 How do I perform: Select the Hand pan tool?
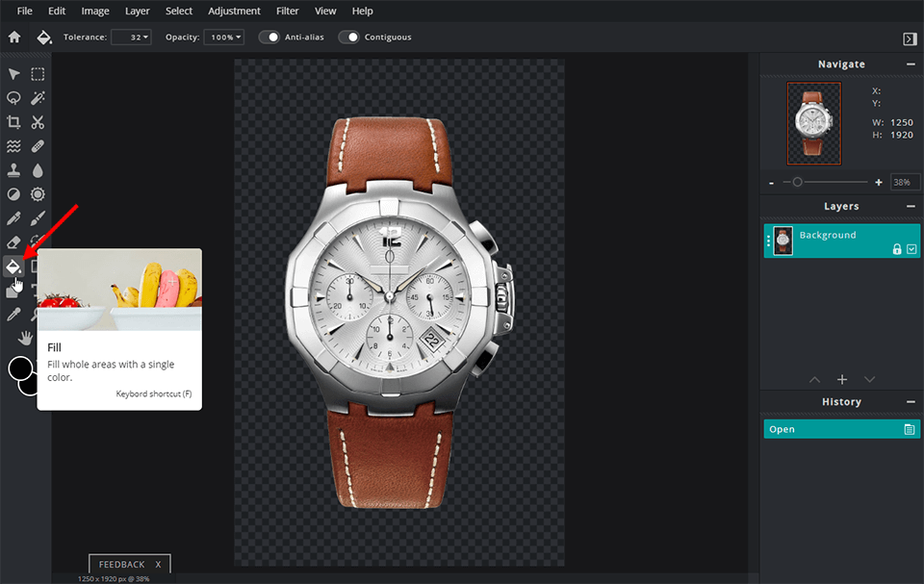(26, 338)
